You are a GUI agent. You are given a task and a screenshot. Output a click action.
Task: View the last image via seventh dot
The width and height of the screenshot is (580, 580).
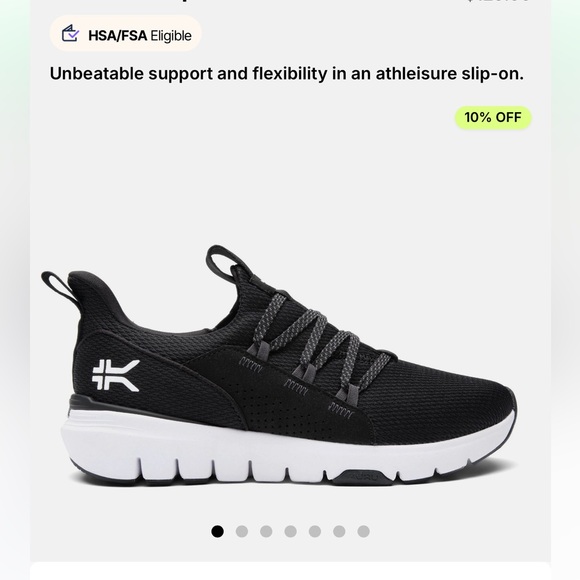pyautogui.click(x=364, y=532)
